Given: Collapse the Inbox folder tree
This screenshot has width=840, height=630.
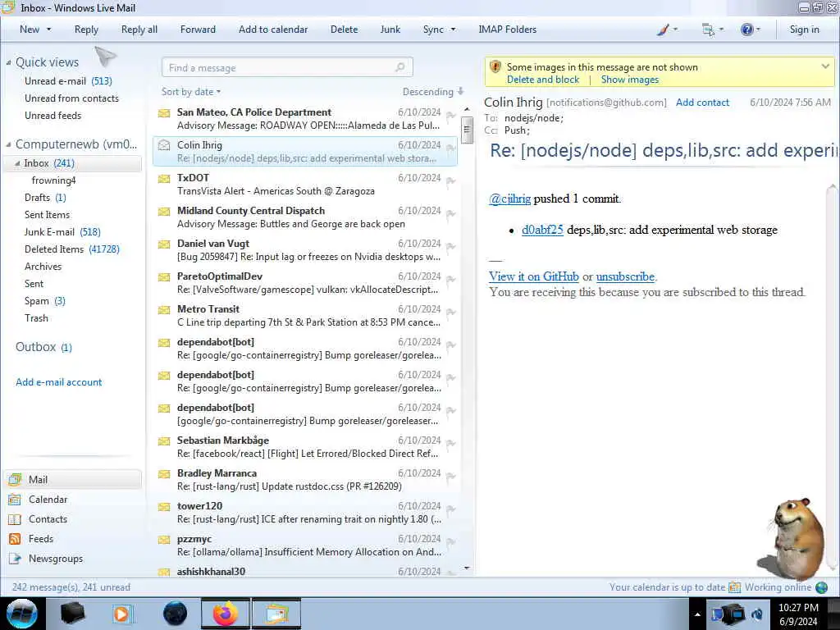Looking at the screenshot, I should [17, 163].
